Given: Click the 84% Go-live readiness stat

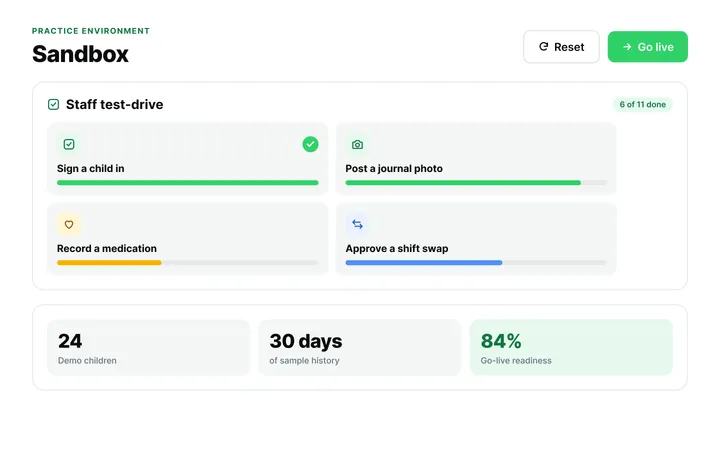Looking at the screenshot, I should (x=571, y=348).
